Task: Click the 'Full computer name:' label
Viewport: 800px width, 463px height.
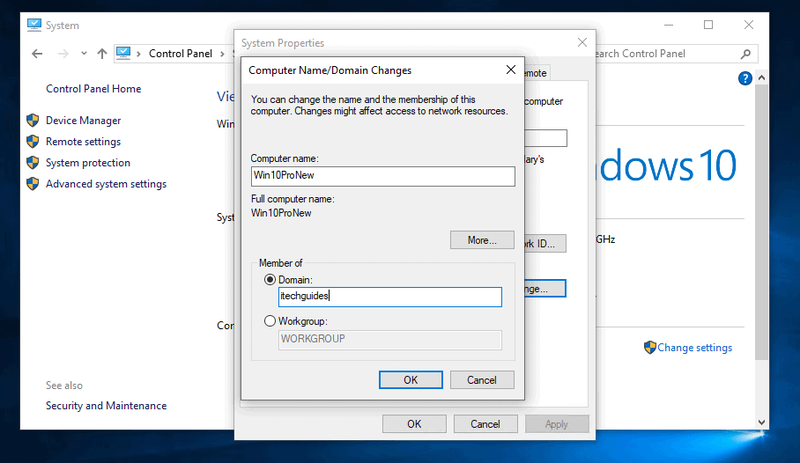Action: [292, 199]
